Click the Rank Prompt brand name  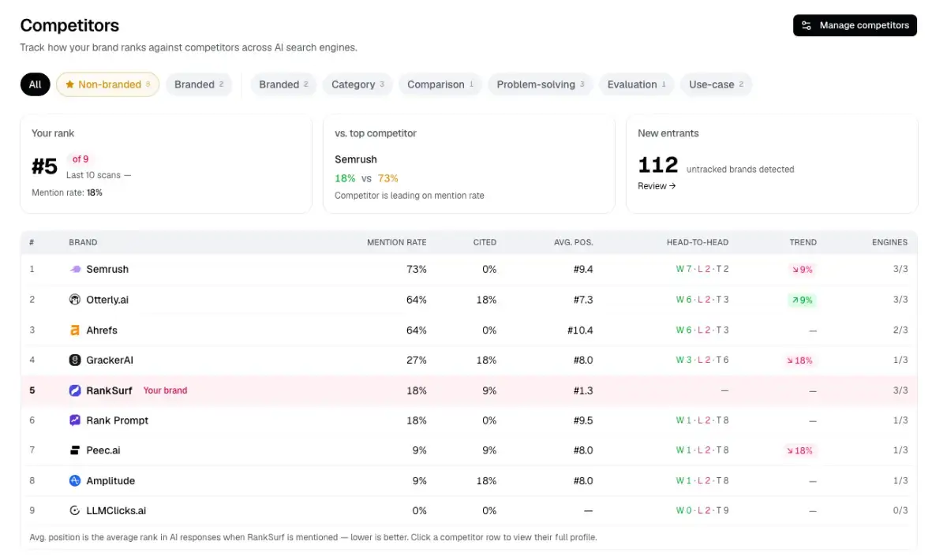tap(118, 420)
